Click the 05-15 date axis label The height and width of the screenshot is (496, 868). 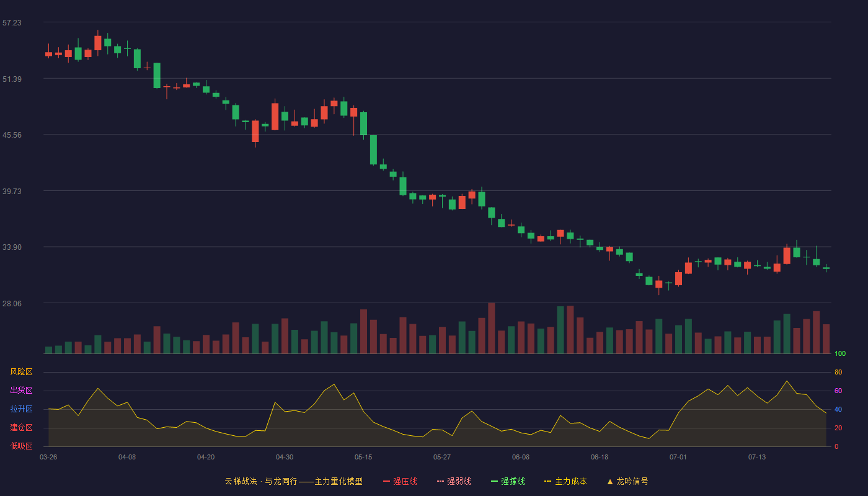(363, 457)
